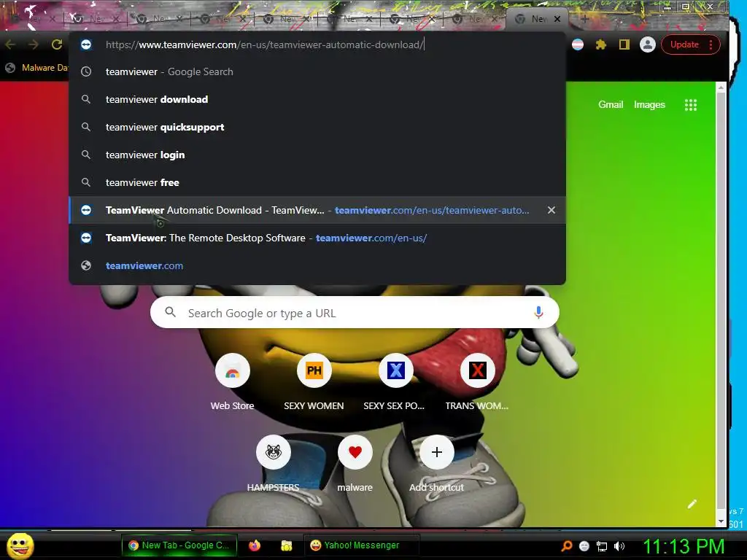Open the side panel icon in toolbar
This screenshot has width=747, height=560.
[624, 44]
